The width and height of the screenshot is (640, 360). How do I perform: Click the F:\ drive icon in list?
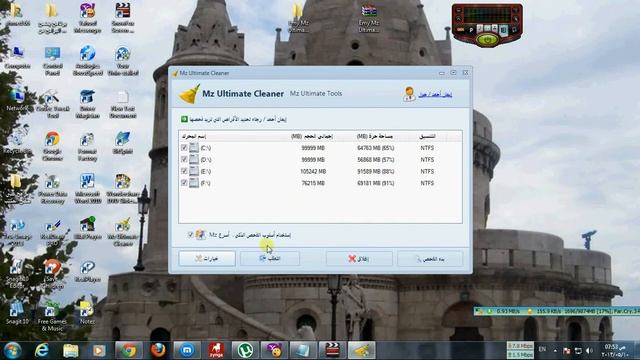pos(194,183)
